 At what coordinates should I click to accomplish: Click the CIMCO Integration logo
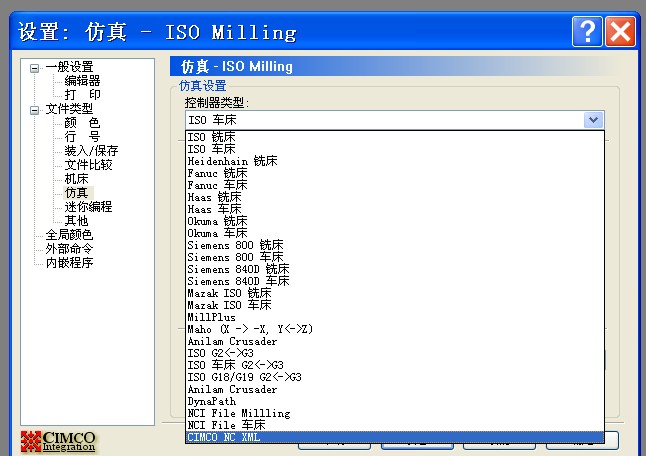coord(58,442)
